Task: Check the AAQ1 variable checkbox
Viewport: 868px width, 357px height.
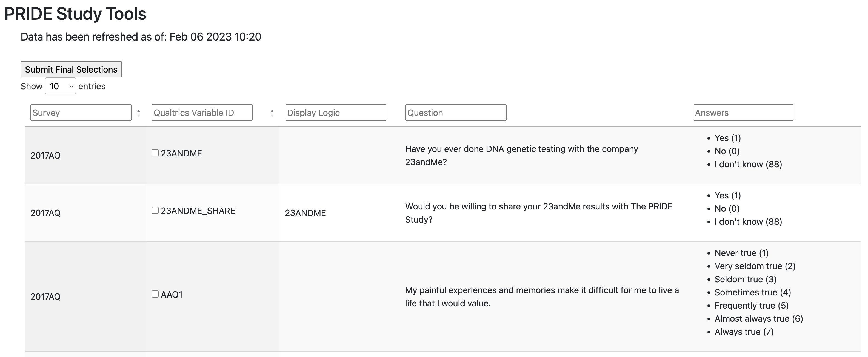Action: (x=155, y=294)
